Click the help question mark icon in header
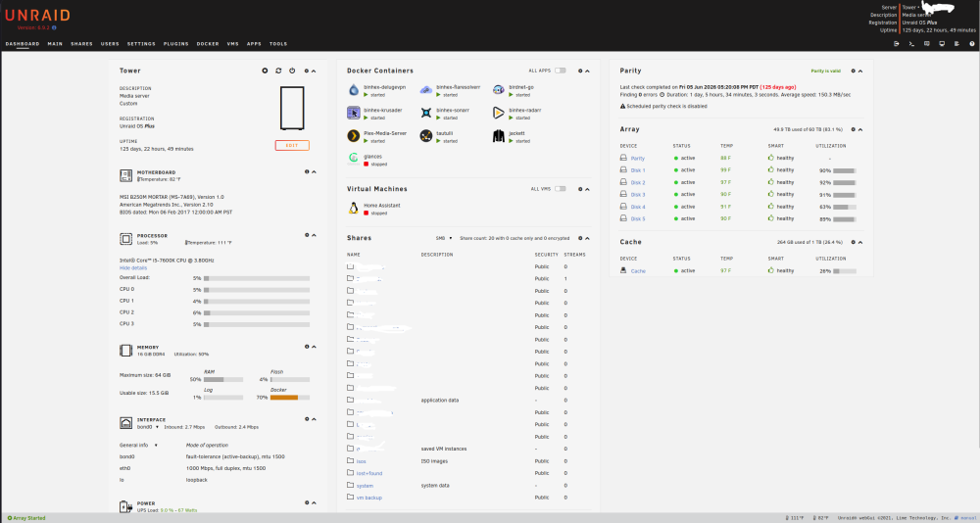Viewport: 980px width, 523px height. [972, 44]
